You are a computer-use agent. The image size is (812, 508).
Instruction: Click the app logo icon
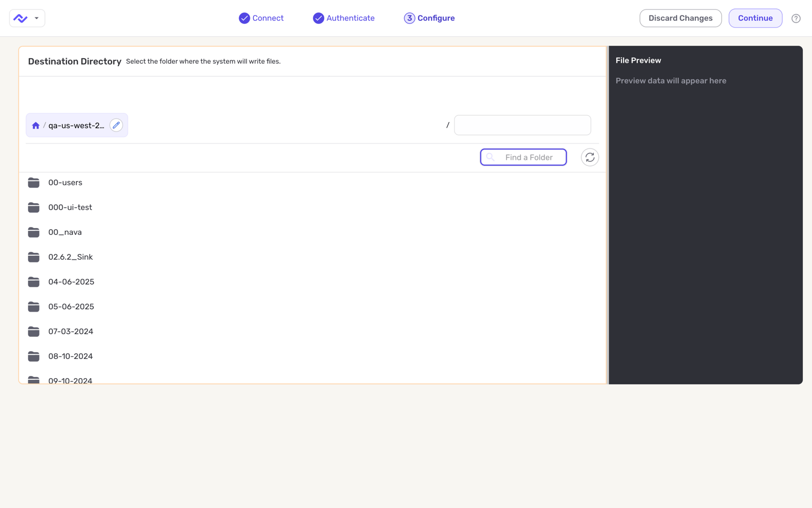tap(20, 18)
